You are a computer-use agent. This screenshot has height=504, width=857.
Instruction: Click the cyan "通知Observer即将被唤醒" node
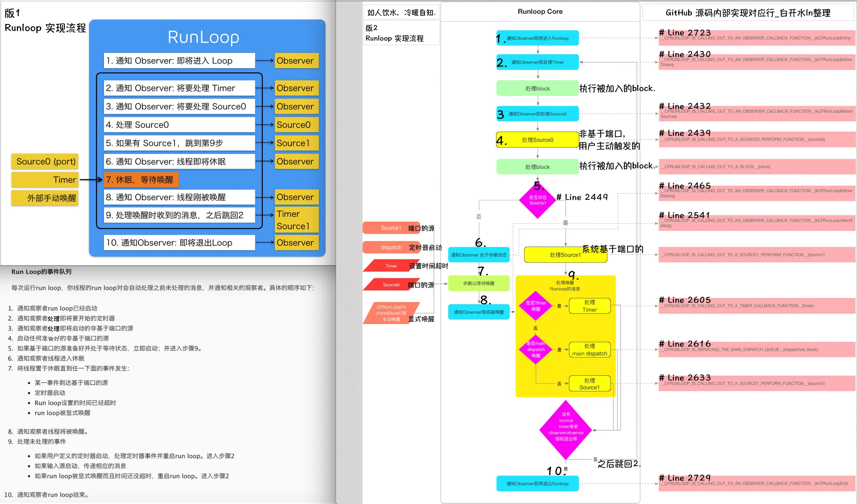click(x=479, y=312)
